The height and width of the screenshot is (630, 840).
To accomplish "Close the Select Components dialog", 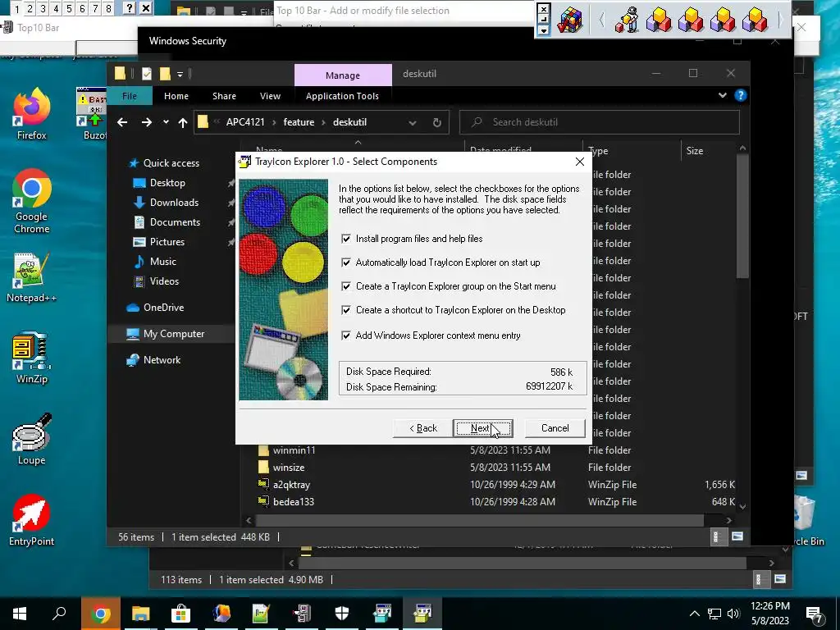I will tap(580, 162).
